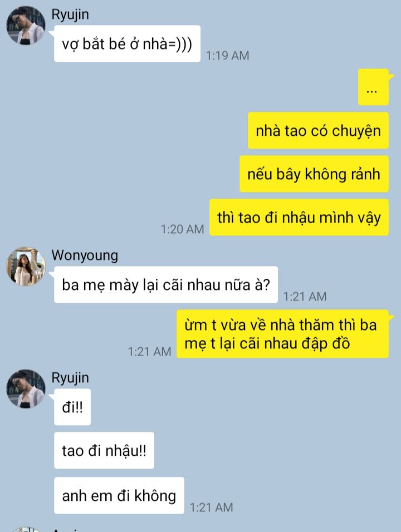Tap the yellow "..." message bubble
This screenshot has width=401, height=532.
pyautogui.click(x=373, y=87)
